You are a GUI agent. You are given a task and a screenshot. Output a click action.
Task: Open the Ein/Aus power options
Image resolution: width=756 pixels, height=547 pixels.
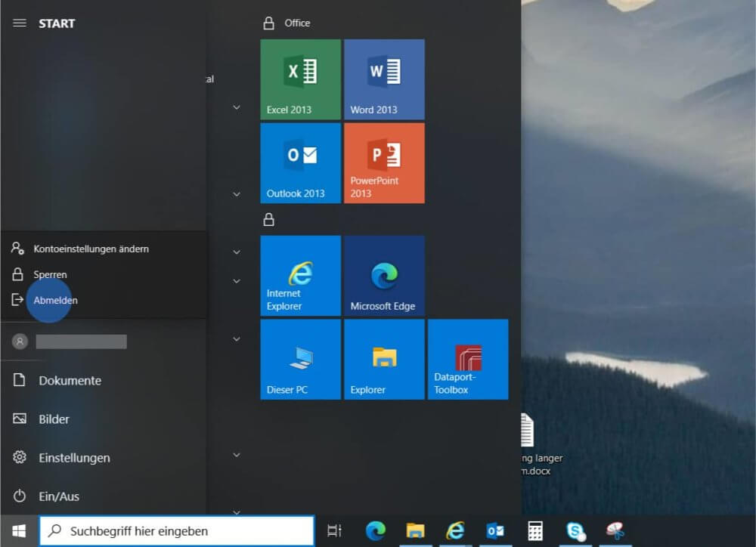click(x=104, y=496)
